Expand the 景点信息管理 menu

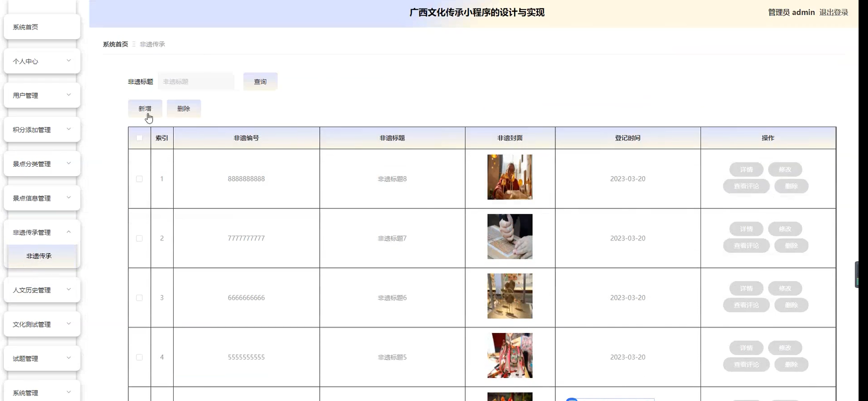click(42, 198)
